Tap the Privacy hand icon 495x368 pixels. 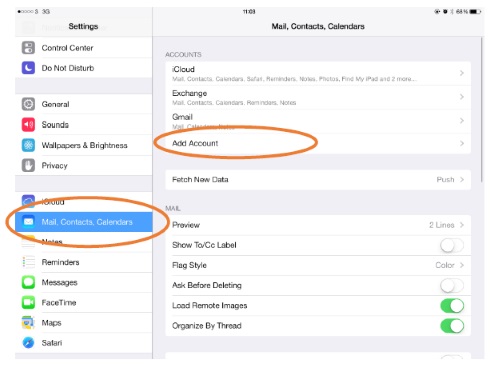[28, 166]
